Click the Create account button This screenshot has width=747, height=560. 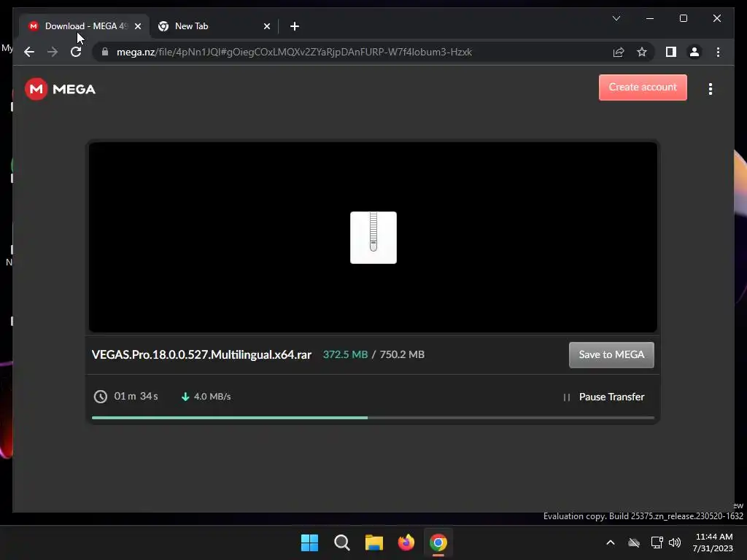point(643,87)
